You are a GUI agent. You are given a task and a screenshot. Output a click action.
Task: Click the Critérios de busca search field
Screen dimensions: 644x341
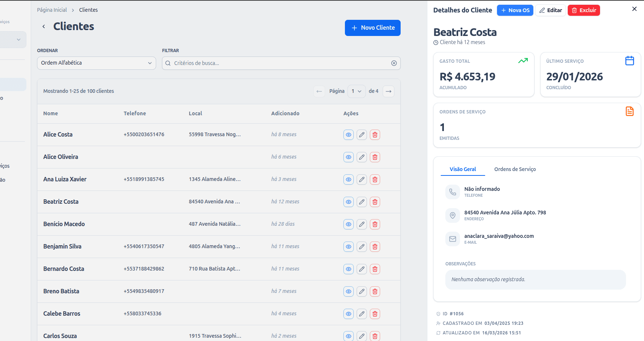pyautogui.click(x=281, y=63)
